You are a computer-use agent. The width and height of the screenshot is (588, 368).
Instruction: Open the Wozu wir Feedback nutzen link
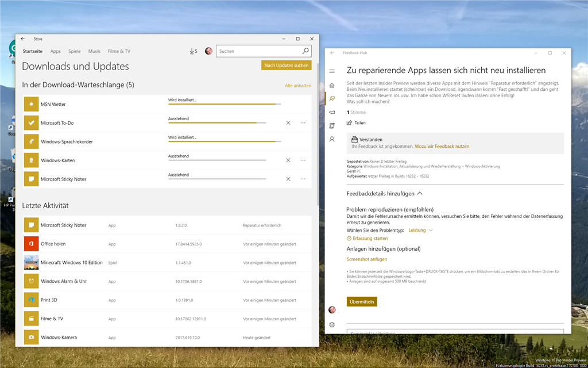pyautogui.click(x=442, y=147)
